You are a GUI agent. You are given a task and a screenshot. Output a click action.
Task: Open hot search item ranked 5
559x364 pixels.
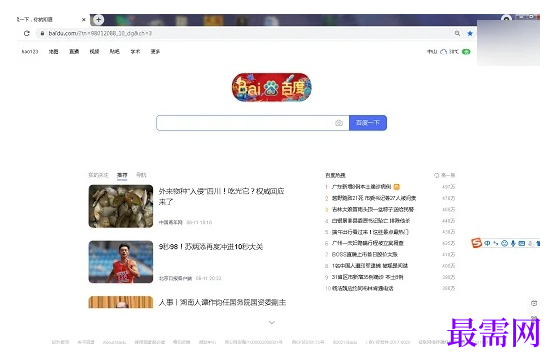[370, 232]
